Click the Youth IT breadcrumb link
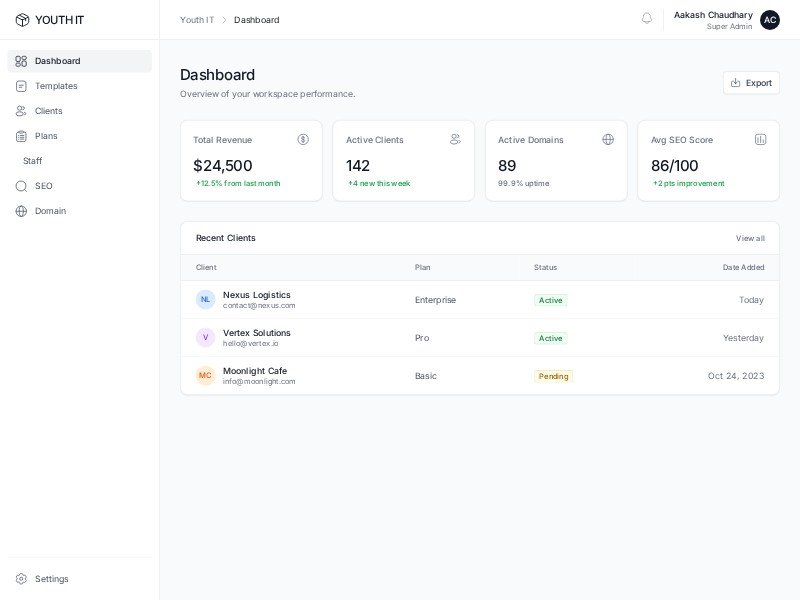Screen dimensions: 800x600 pyautogui.click(x=197, y=20)
